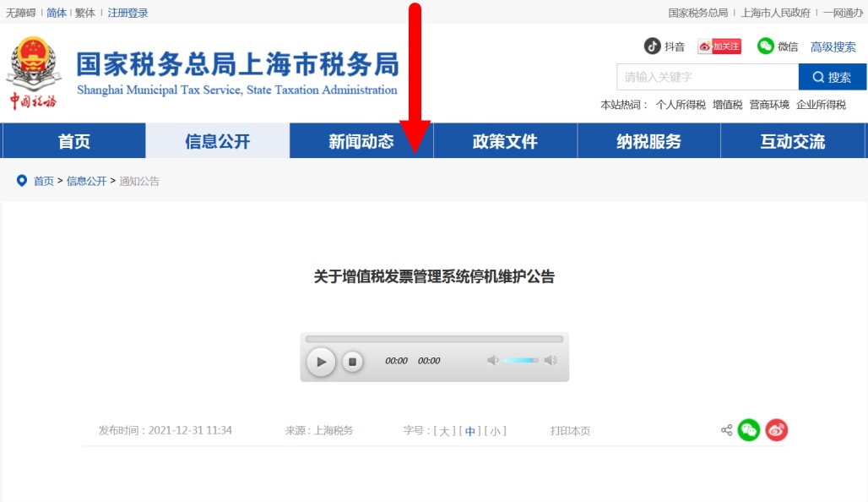Click the location pin icon in breadcrumb
868x502 pixels.
[22, 181]
